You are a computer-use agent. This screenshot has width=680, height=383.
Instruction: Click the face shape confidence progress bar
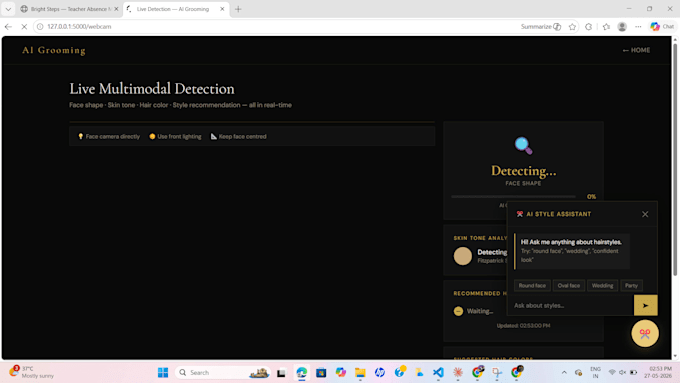tap(513, 196)
